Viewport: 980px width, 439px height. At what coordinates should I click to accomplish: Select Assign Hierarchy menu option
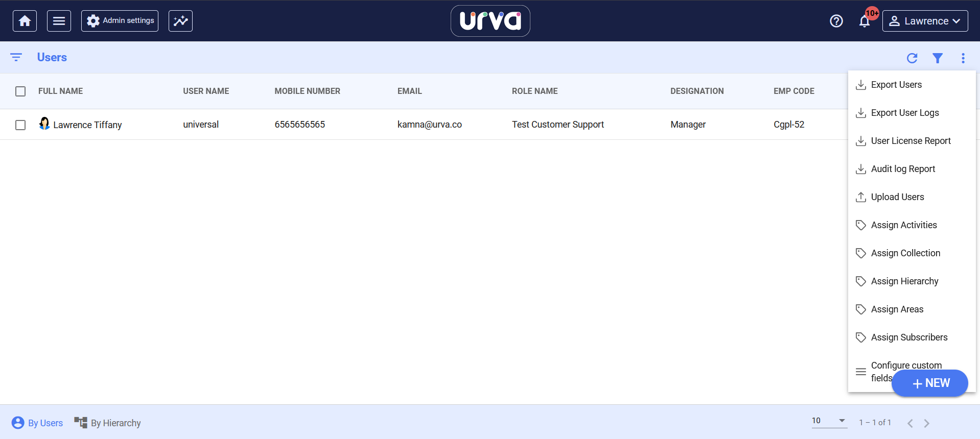point(904,281)
